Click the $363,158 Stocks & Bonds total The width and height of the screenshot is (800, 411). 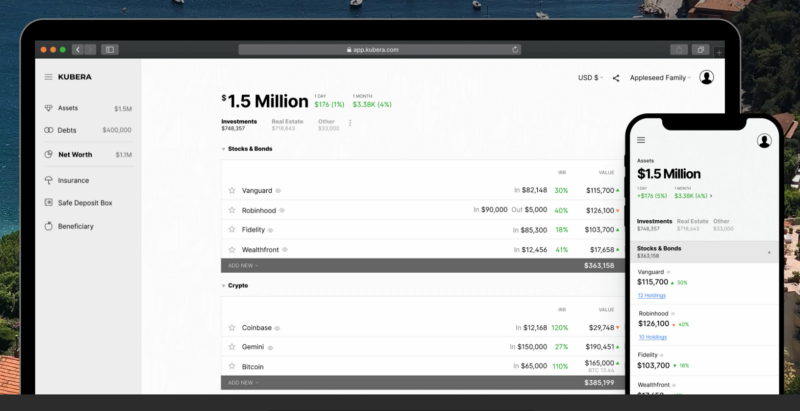pos(599,266)
